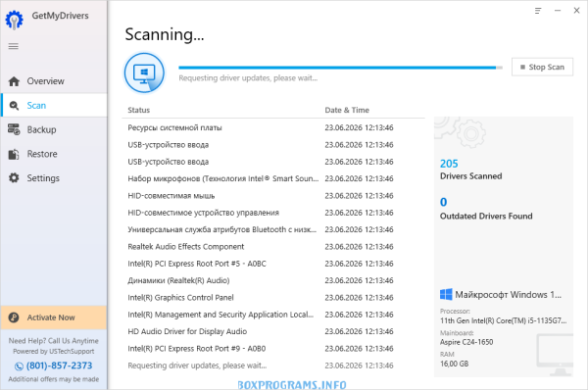
Task: Click 'Powered by USTechSupport' text
Action: click(54, 352)
